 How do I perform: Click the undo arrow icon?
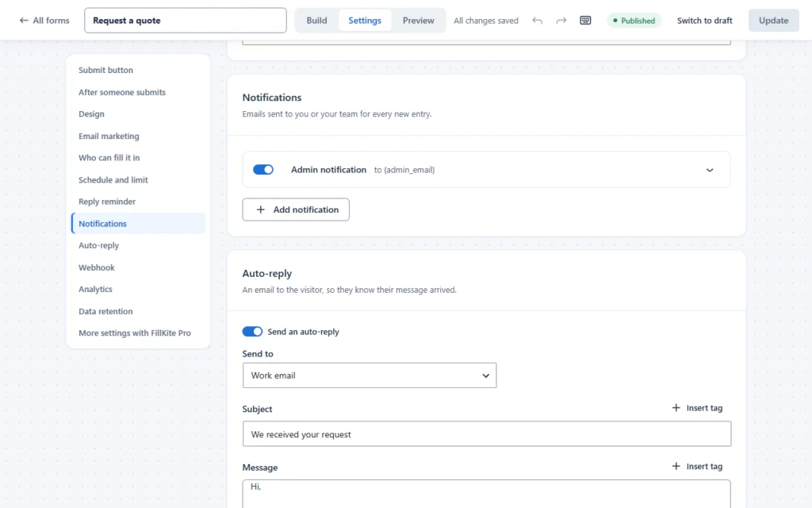pos(537,21)
